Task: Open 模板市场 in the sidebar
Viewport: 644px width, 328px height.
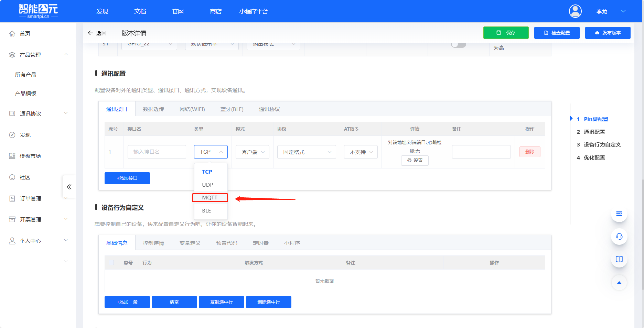Action: [30, 156]
